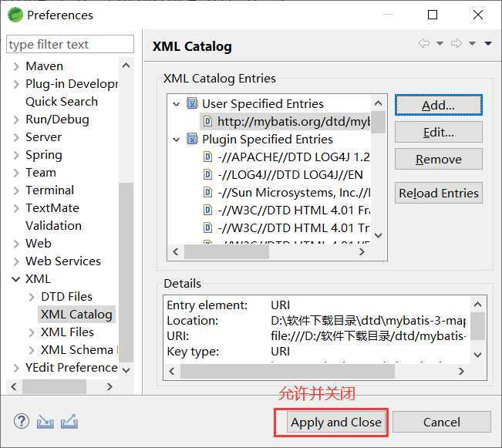502x448 pixels.
Task: Click the type filter text field
Action: (x=69, y=45)
